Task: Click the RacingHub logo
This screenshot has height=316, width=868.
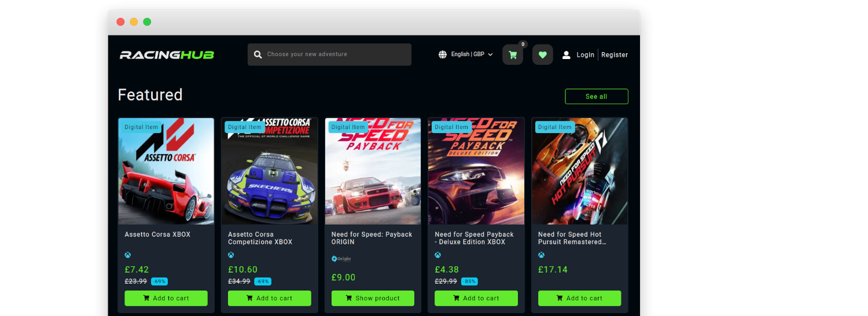Action: pos(167,55)
